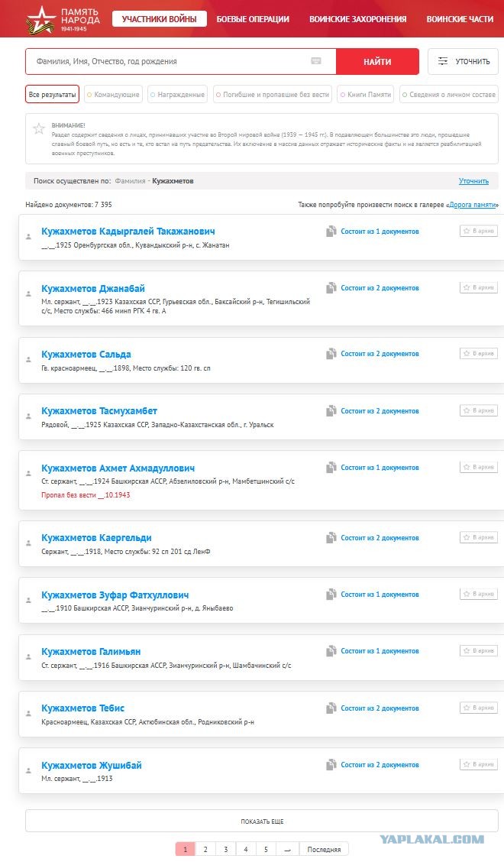504x862 pixels.
Task: Click the red Найти search button
Action: click(x=377, y=62)
